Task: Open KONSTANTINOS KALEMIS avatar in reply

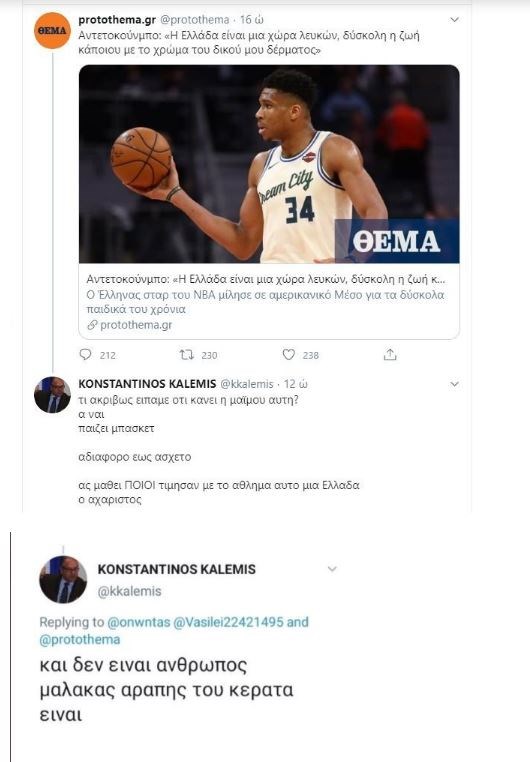Action: [x=52, y=395]
